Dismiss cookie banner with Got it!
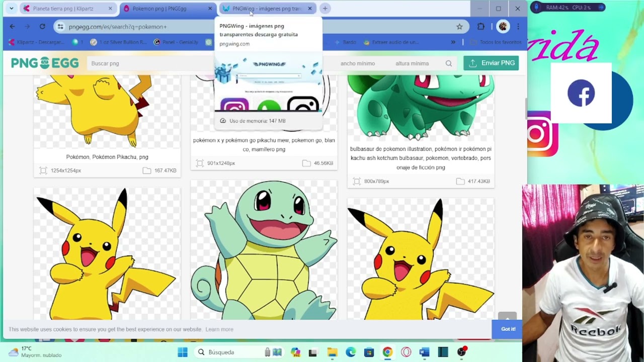644x362 pixels. pos(508,329)
